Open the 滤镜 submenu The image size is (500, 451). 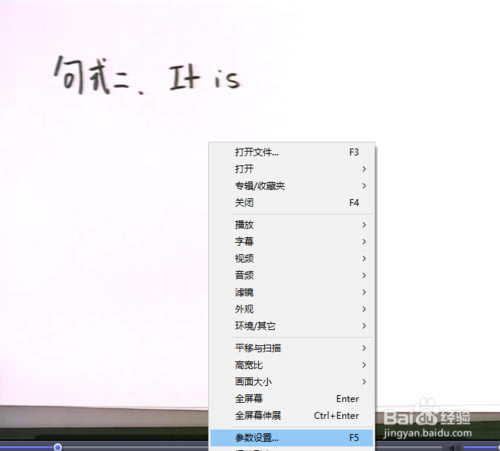pos(292,292)
